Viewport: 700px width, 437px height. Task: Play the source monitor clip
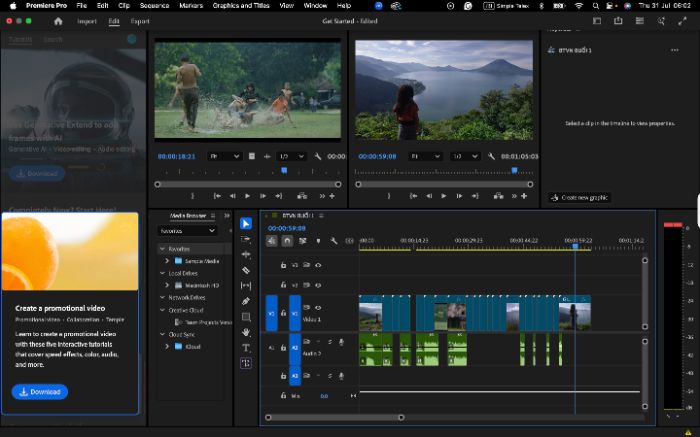(x=247, y=196)
